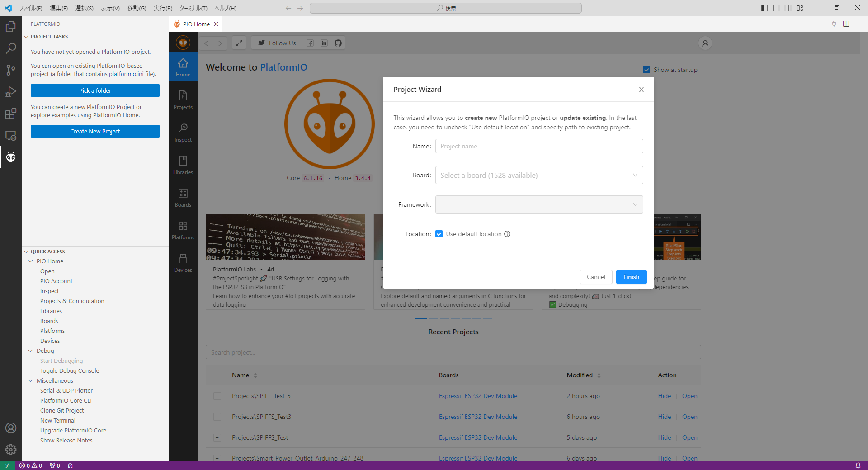Click the Create New Project button

coord(95,131)
